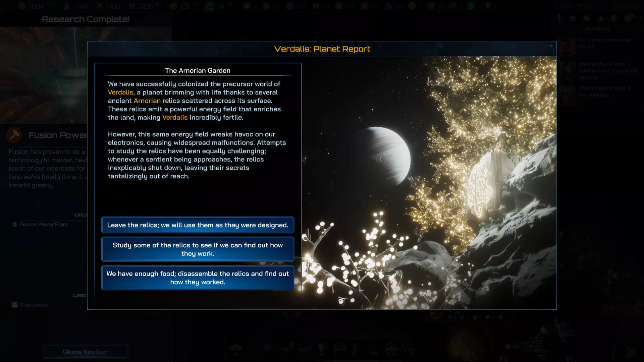Click the research flask icon in top bar
Screen dimensions: 644x362
[x=67, y=6]
